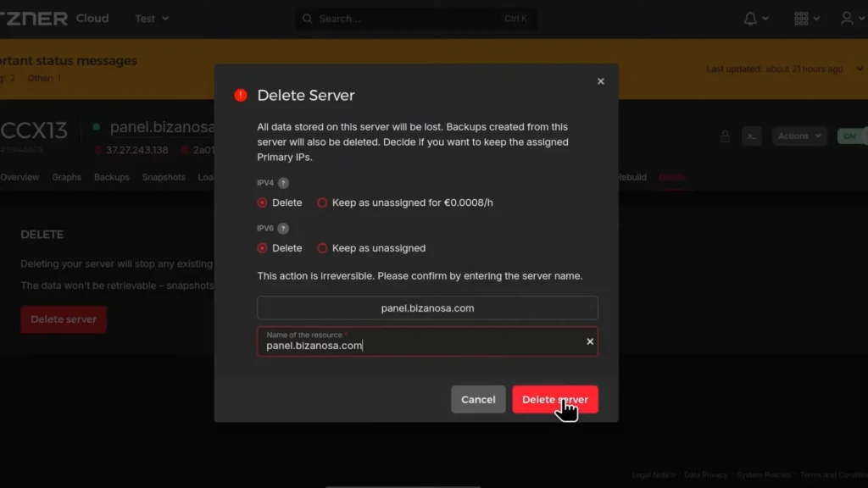Click the server name confirmation input field

click(407, 344)
